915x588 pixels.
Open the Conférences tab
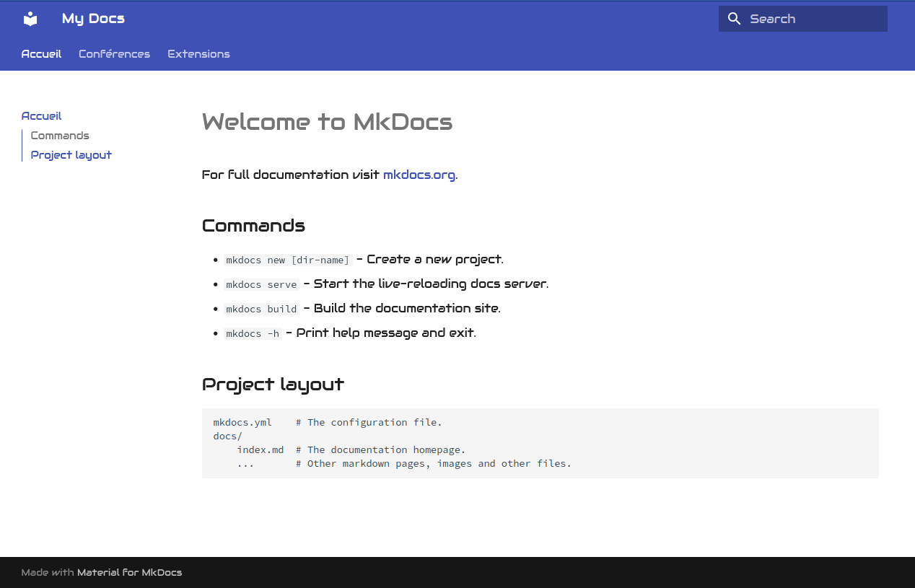click(x=114, y=54)
